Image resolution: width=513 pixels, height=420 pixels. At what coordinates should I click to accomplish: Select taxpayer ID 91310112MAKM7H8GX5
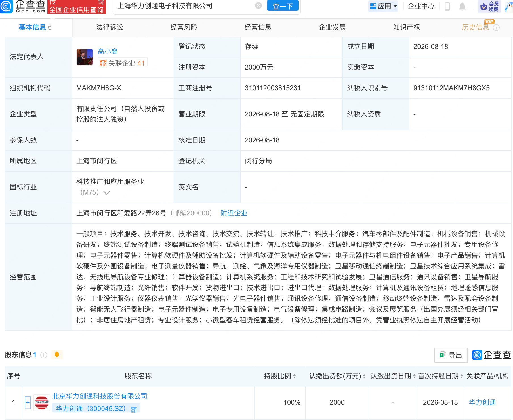[451, 88]
